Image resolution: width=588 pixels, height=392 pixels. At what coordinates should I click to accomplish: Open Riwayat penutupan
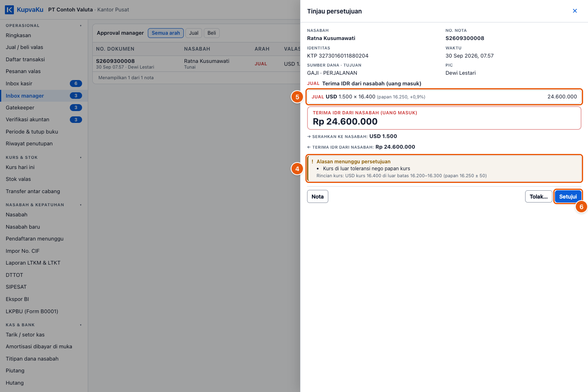(44, 144)
